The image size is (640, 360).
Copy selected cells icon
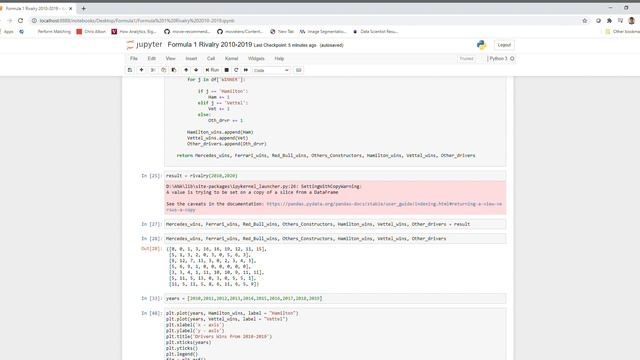[x=164, y=70]
